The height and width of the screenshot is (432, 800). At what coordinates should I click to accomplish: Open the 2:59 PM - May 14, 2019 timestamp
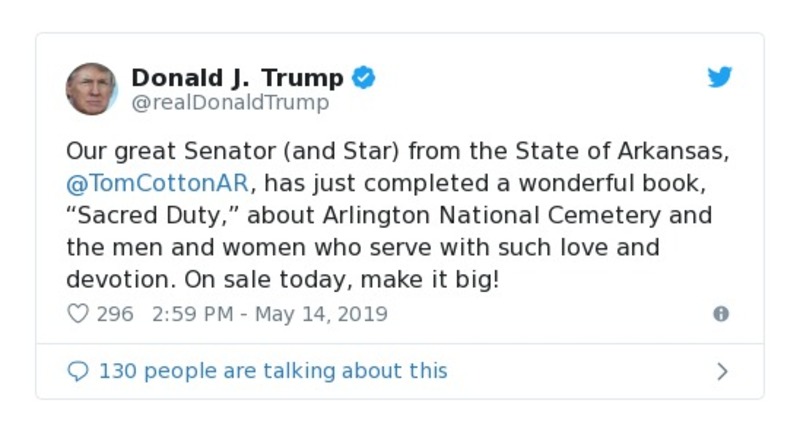point(270,314)
